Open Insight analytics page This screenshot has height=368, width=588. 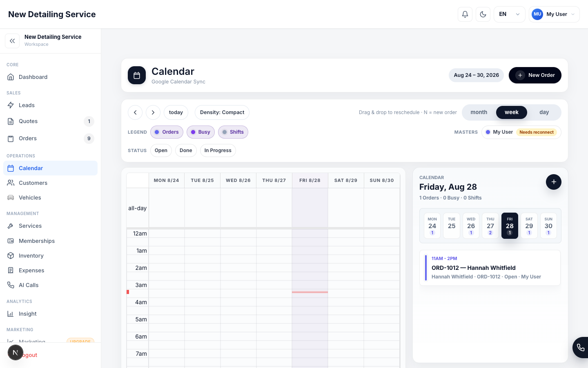[50, 314]
